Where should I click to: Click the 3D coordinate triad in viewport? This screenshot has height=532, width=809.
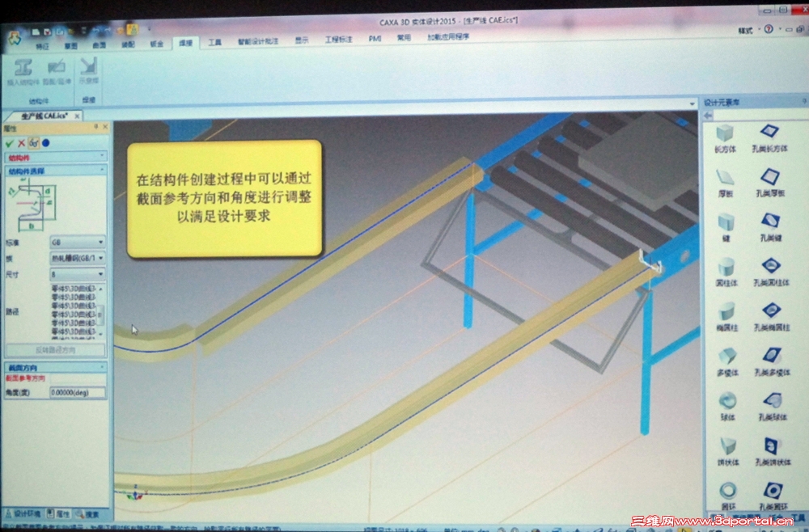click(135, 493)
